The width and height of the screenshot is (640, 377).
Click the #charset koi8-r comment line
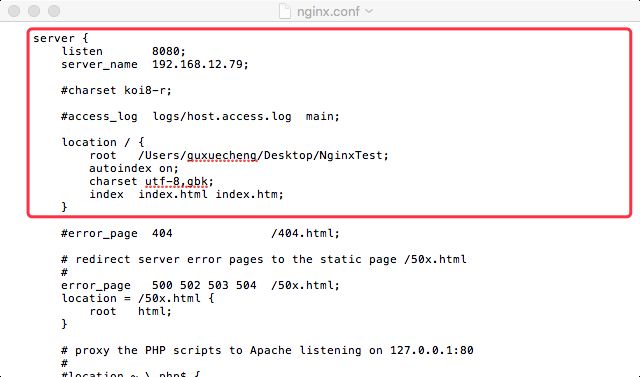tap(116, 90)
